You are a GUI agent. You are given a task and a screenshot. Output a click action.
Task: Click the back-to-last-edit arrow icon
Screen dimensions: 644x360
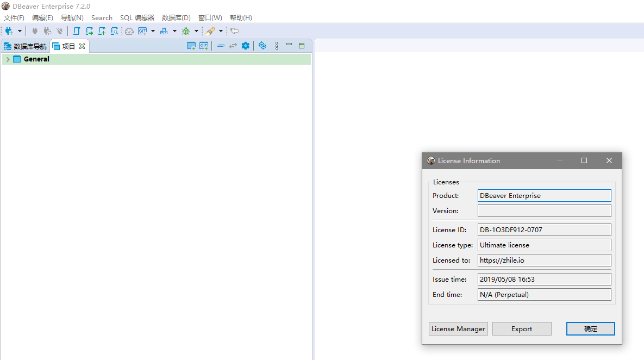tap(235, 31)
